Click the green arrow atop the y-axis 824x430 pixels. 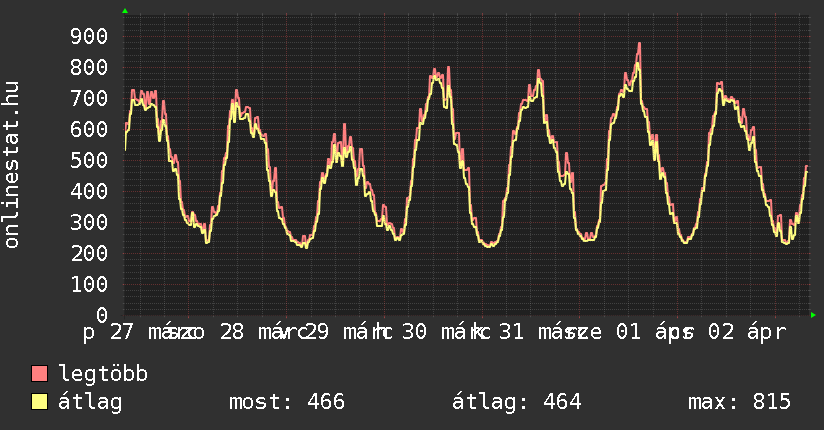(x=124, y=11)
